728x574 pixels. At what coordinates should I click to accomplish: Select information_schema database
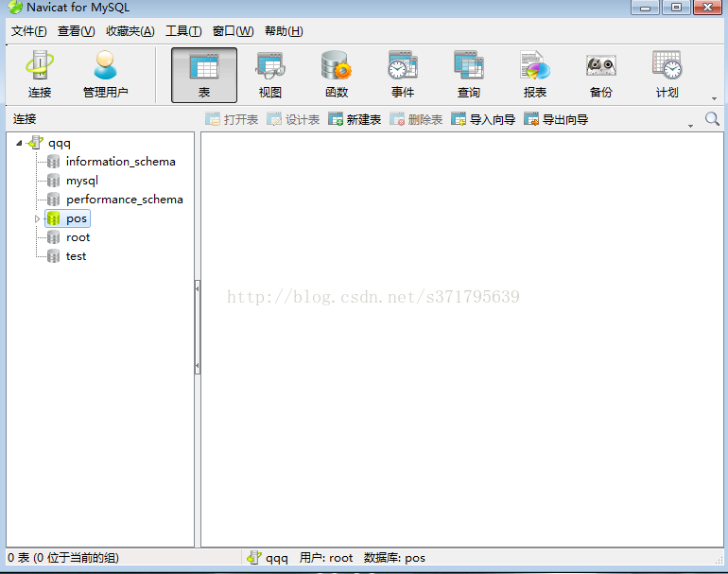[121, 162]
